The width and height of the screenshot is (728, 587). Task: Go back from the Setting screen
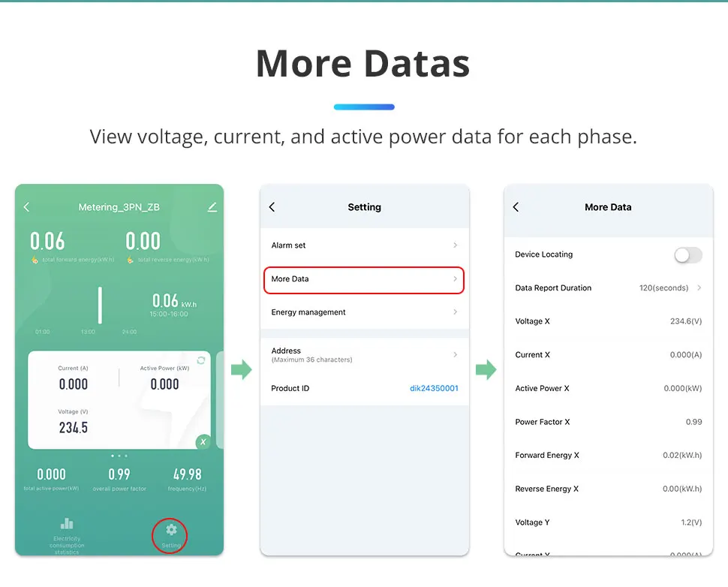click(272, 207)
